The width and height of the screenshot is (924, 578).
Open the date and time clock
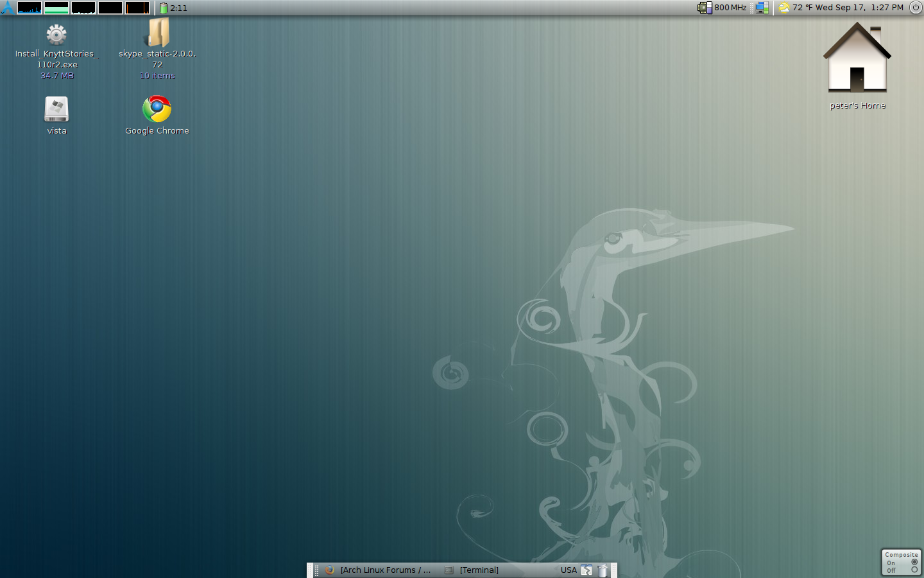point(860,8)
